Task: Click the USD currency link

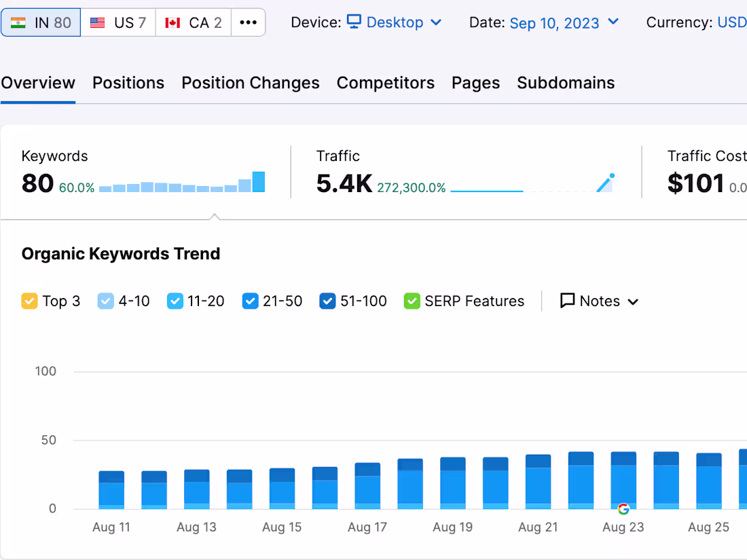Action: [x=732, y=22]
